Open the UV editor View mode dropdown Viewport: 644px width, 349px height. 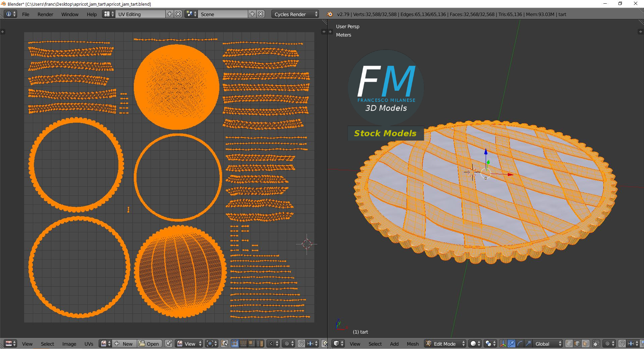point(190,344)
